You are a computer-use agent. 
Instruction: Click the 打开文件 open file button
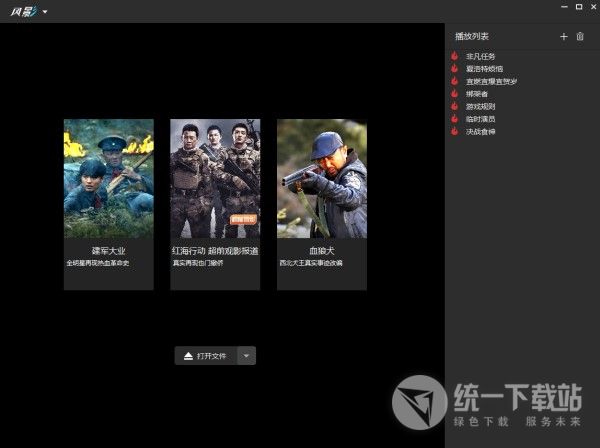coord(205,356)
